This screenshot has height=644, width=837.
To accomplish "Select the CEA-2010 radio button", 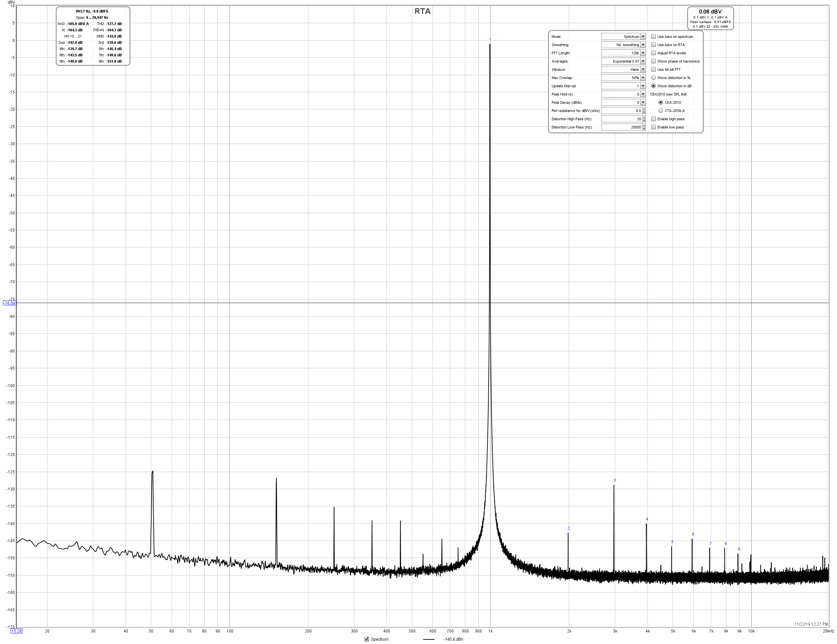I will coord(661,102).
